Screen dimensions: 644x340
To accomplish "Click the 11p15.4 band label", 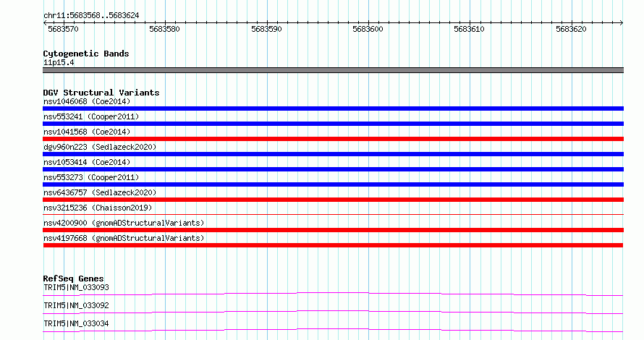I will (59, 62).
